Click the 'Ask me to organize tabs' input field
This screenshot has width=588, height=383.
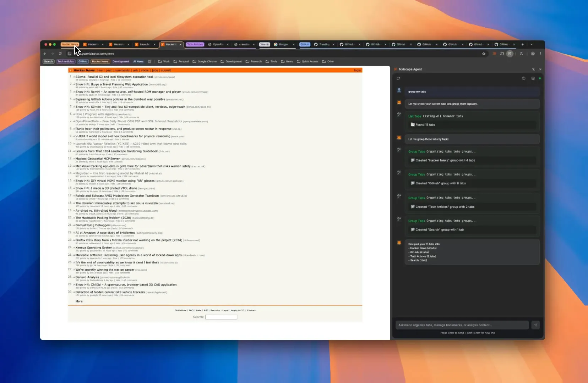click(462, 325)
